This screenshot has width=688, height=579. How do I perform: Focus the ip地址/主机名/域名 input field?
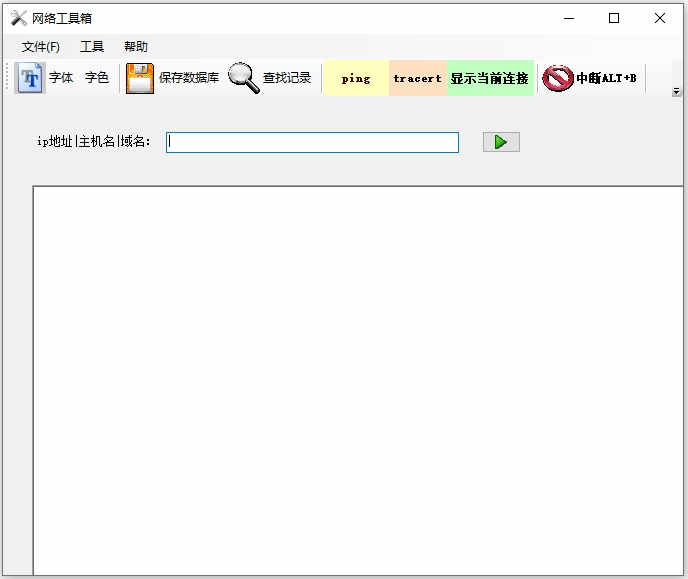click(x=312, y=143)
